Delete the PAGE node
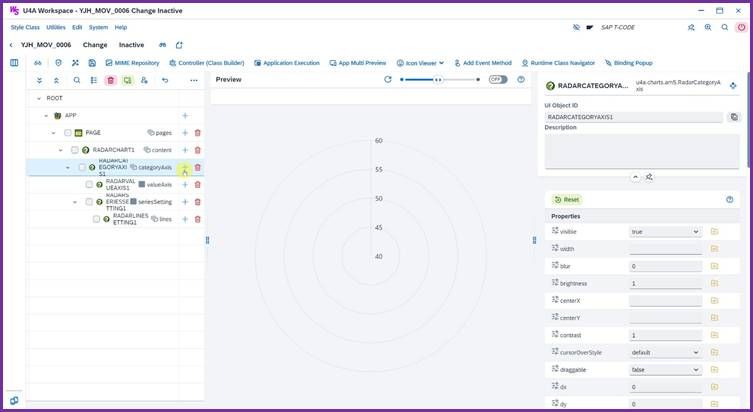 [197, 133]
